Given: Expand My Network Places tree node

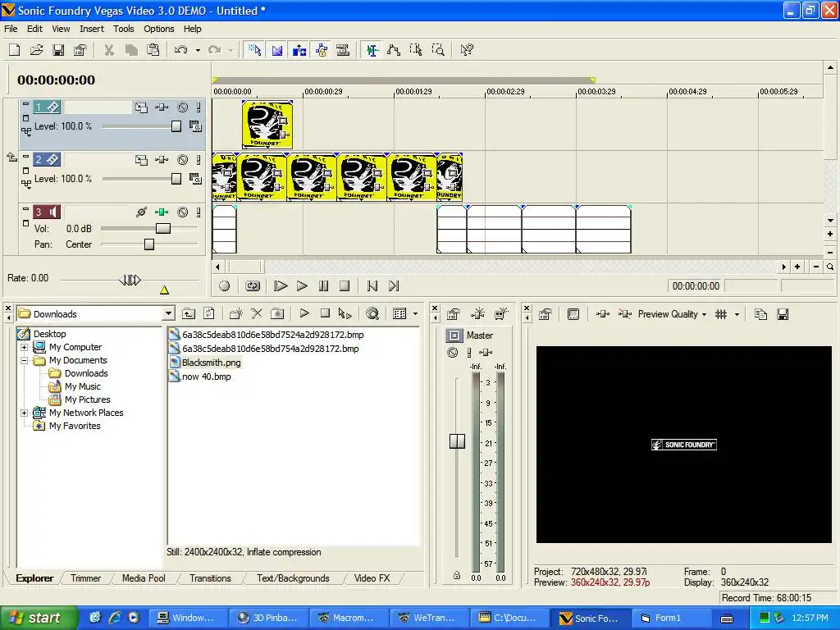Looking at the screenshot, I should coord(24,413).
